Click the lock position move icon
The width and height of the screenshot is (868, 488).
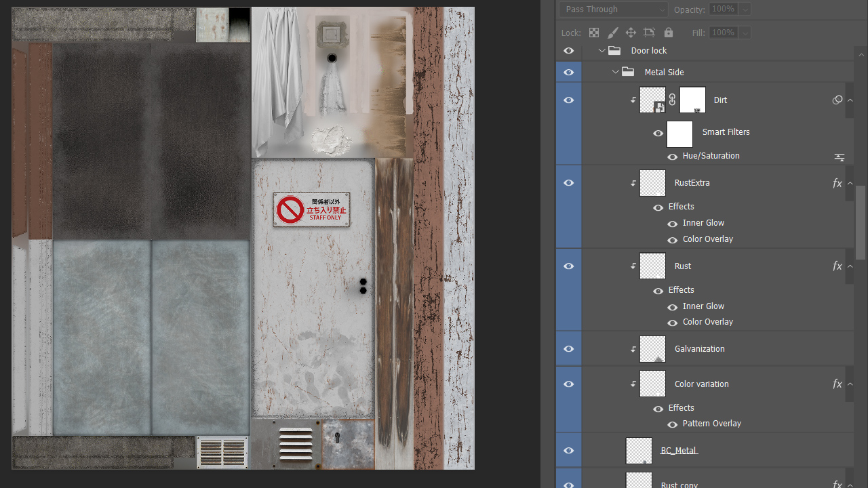(631, 33)
